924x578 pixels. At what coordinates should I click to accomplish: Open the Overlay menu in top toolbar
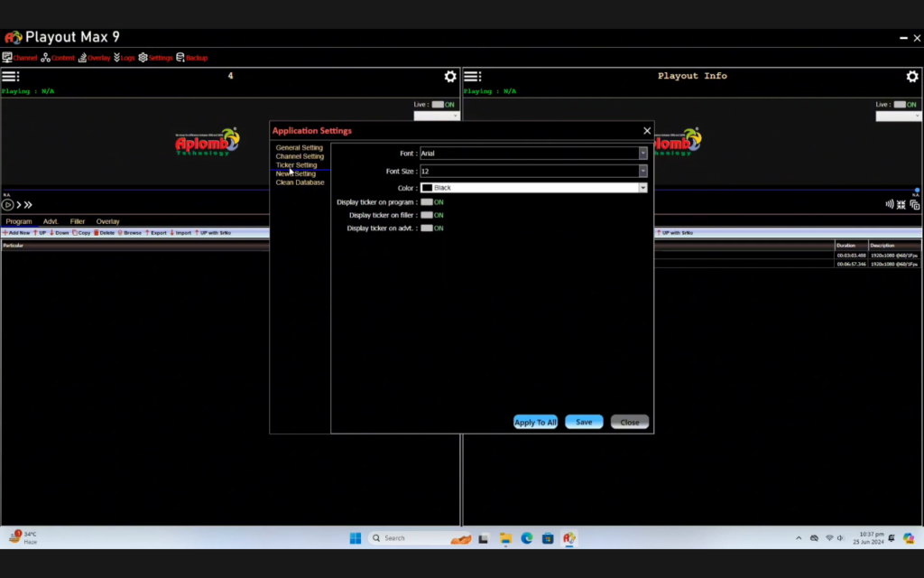[94, 58]
